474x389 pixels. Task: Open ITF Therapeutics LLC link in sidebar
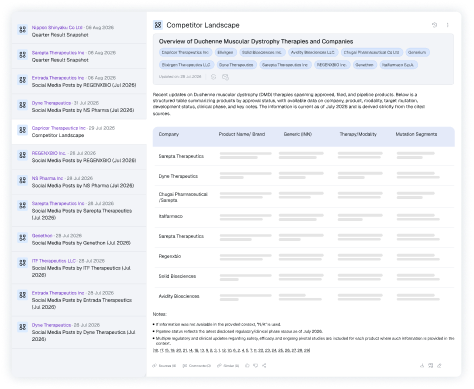(54, 261)
